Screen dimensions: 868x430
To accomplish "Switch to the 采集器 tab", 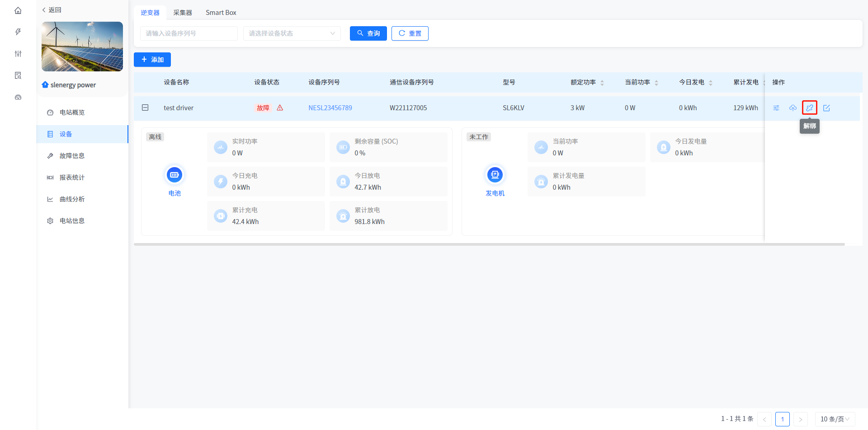I will pyautogui.click(x=183, y=13).
